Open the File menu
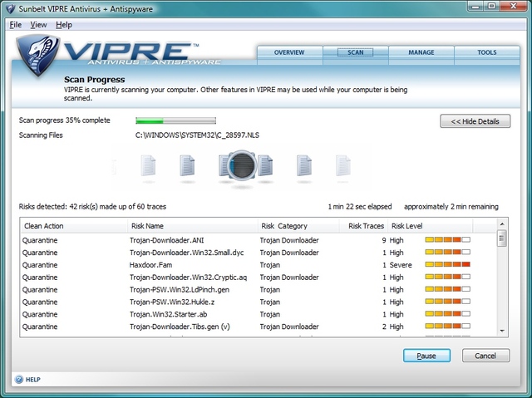 [15, 25]
